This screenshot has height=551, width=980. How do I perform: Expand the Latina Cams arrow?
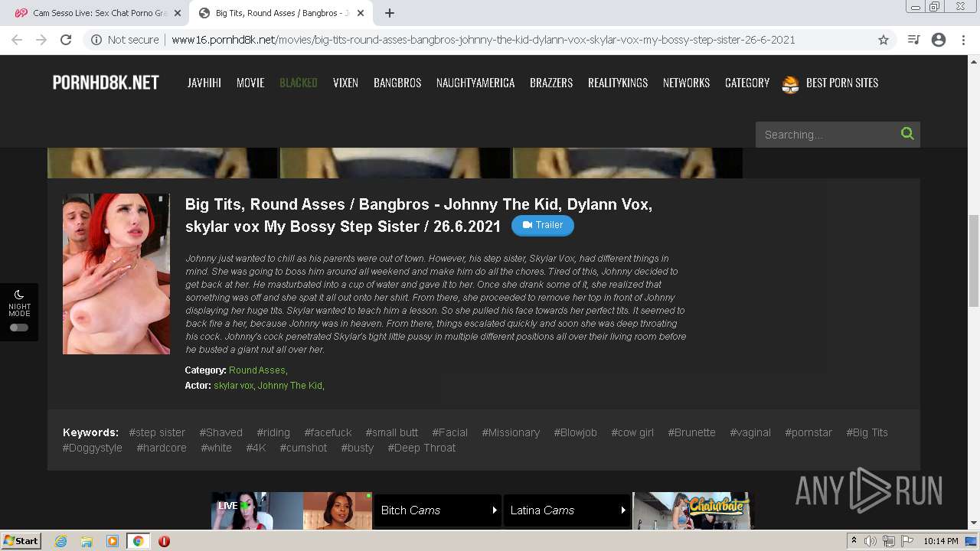click(x=623, y=510)
